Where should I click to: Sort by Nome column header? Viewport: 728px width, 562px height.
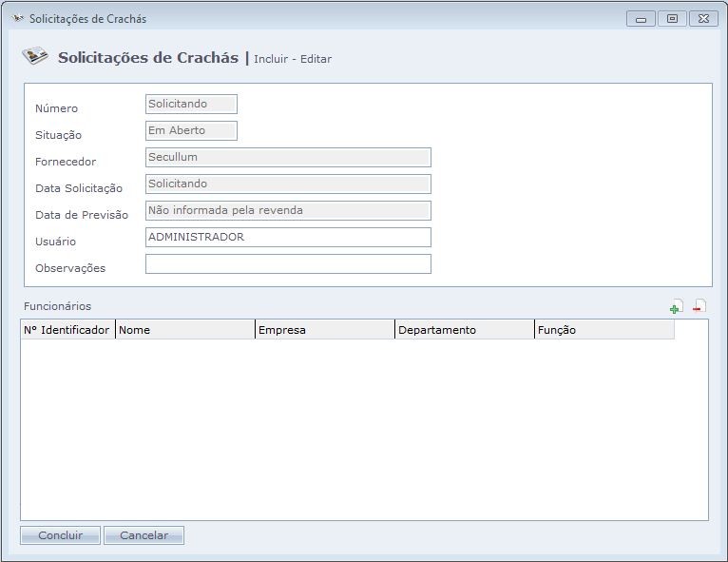coord(185,330)
